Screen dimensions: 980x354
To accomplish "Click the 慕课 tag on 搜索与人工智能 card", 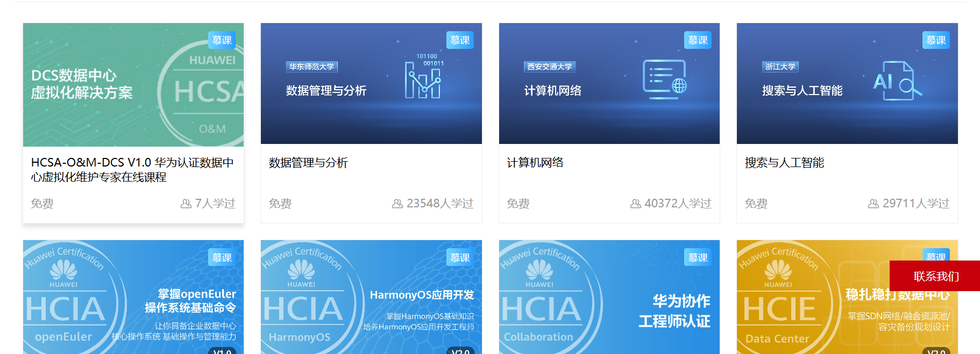I will click(936, 40).
